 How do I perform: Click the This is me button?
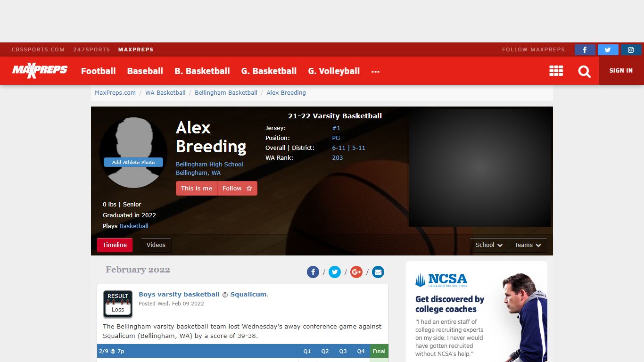[x=197, y=188]
